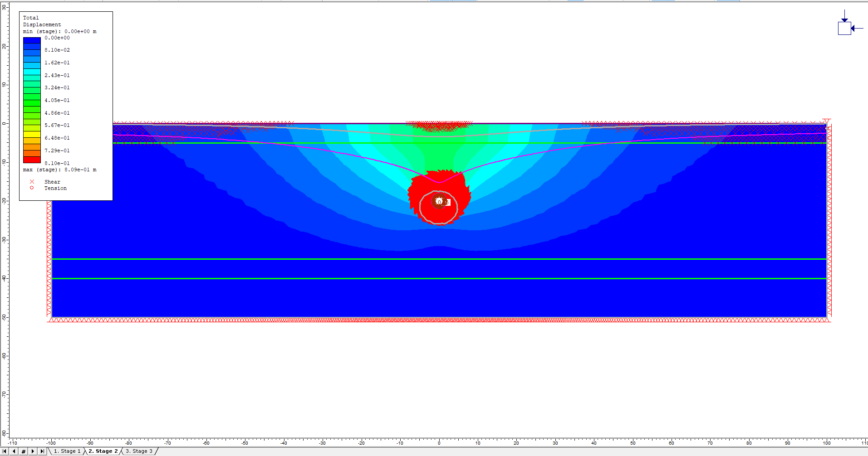
Task: Open the Stage 3 tab
Action: [139, 451]
